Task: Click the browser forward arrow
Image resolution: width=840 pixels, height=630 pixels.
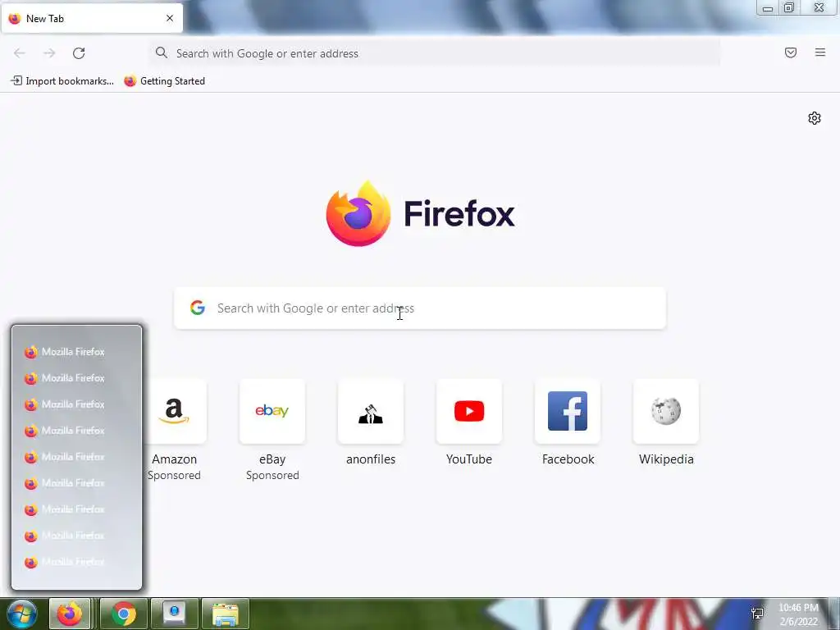Action: (49, 53)
